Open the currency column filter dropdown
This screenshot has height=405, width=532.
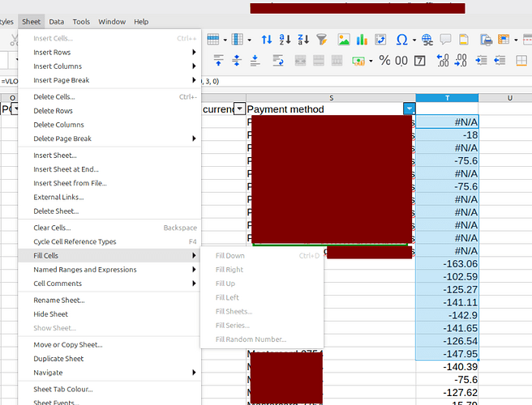pyautogui.click(x=239, y=109)
